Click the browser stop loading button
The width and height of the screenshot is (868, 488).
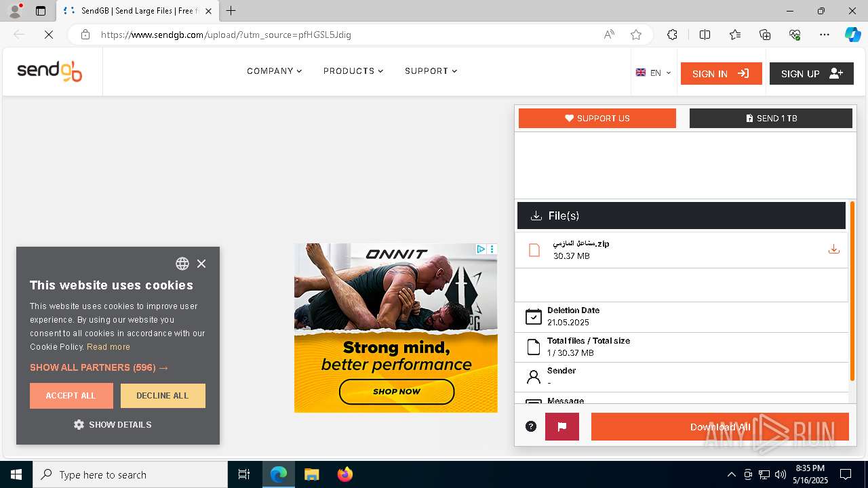49,35
